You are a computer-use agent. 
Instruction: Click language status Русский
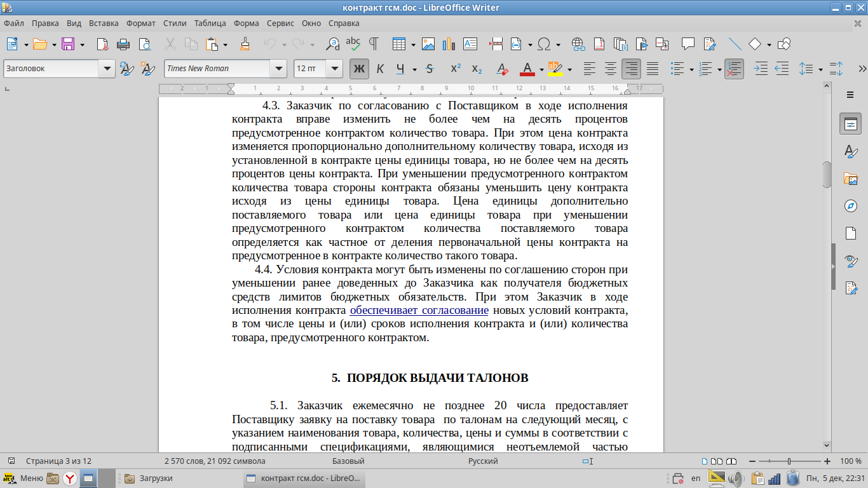point(482,461)
